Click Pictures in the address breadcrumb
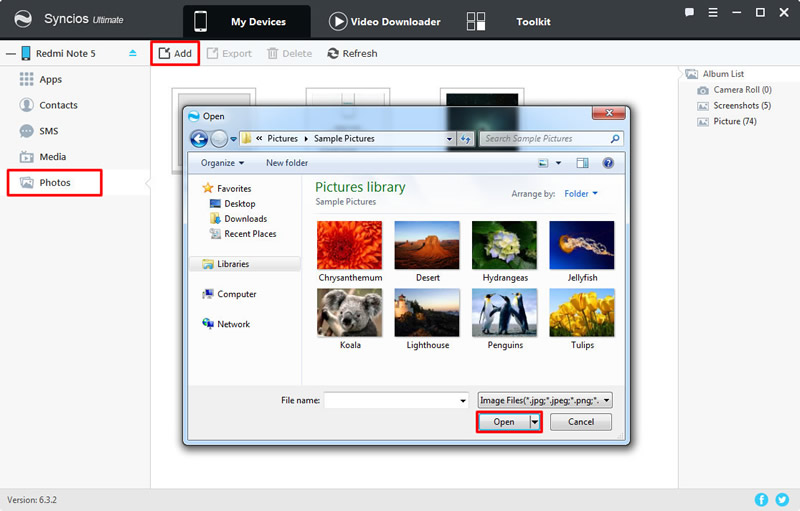 click(x=282, y=139)
